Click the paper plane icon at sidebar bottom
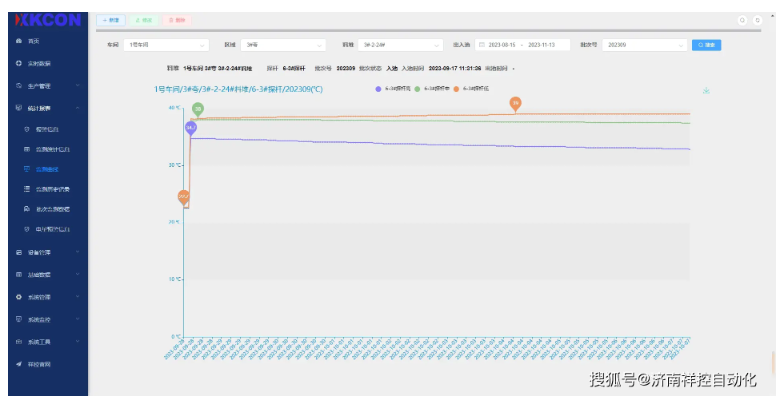 [x=19, y=364]
